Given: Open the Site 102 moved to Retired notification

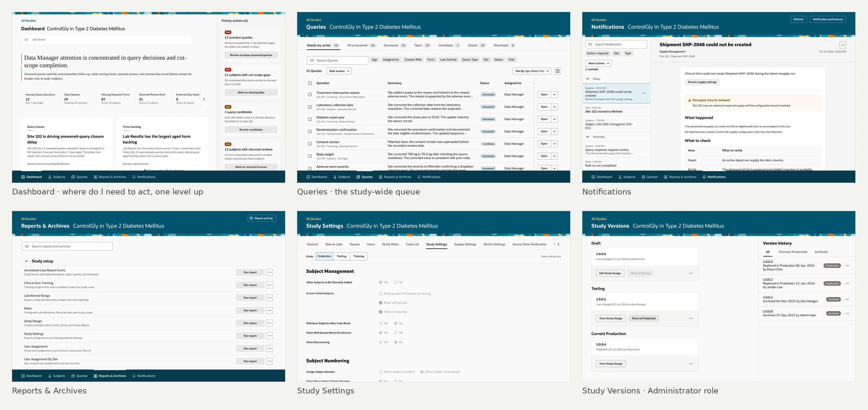Looking at the screenshot, I should (616, 109).
